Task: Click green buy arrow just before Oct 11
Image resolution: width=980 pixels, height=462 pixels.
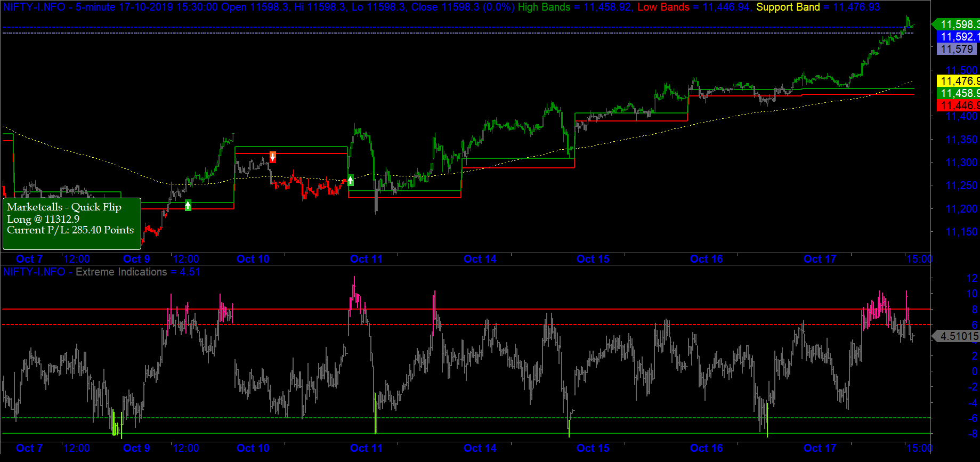Action: [351, 180]
